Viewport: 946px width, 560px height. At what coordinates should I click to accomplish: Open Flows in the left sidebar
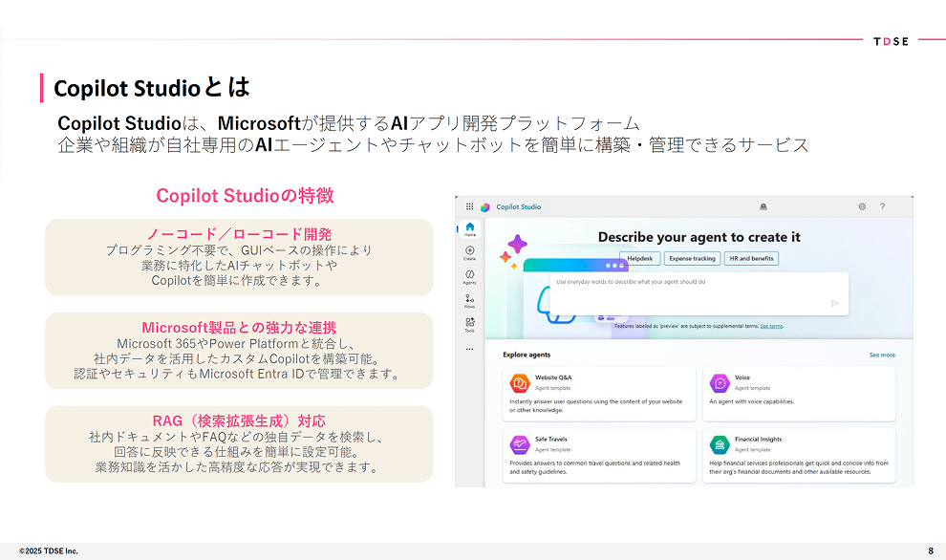click(x=469, y=301)
